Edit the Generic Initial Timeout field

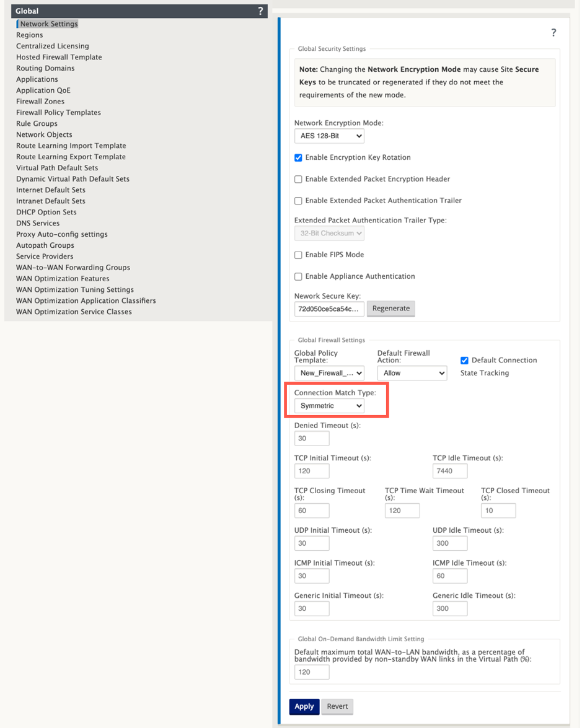point(312,608)
